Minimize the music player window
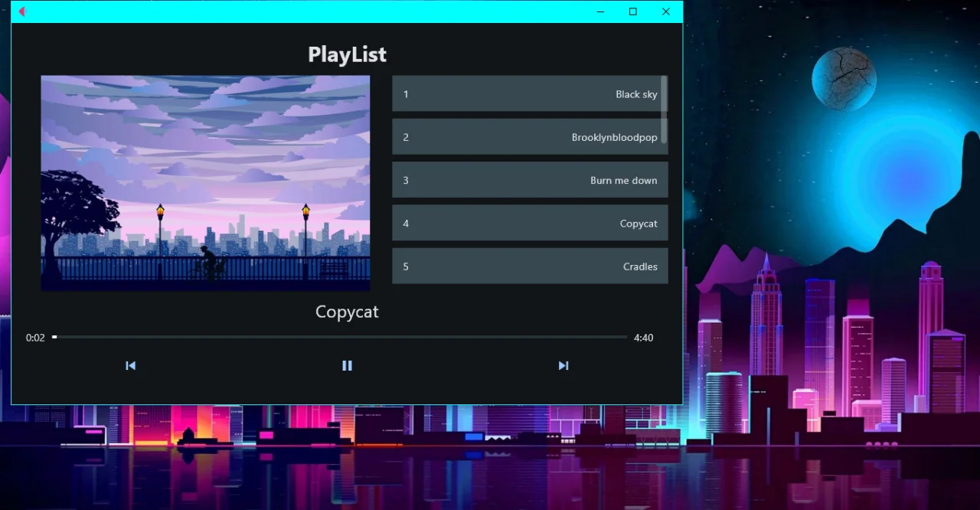Image resolution: width=980 pixels, height=510 pixels. pos(600,11)
